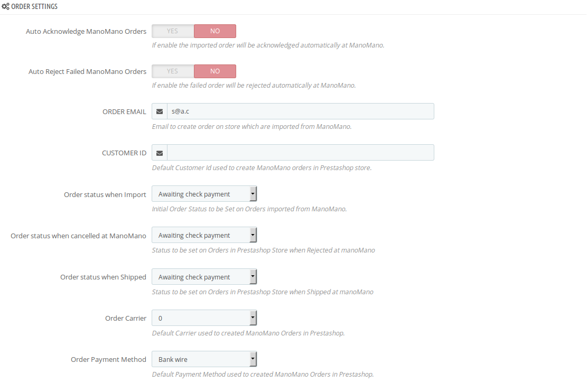This screenshot has width=587, height=392.
Task: Click the envelope icon beside ORDER EMAIL field
Action: coord(159,111)
